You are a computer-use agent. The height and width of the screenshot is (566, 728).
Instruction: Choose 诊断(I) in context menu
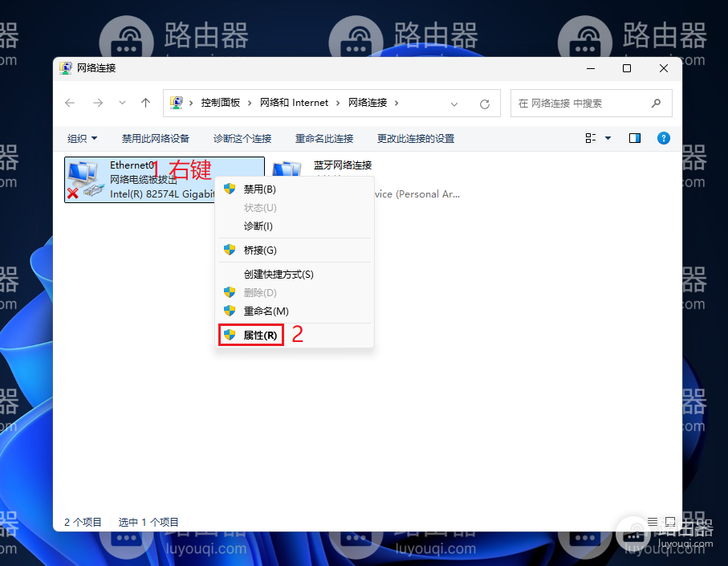295,226
